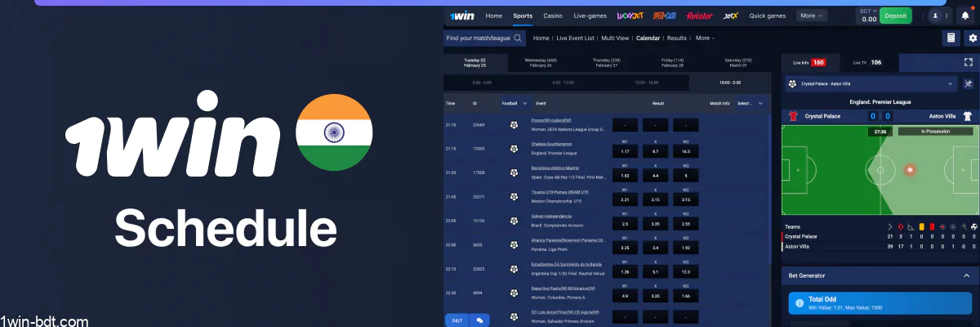Click the Calendar link
Screen dimensions: 980x327
point(648,38)
